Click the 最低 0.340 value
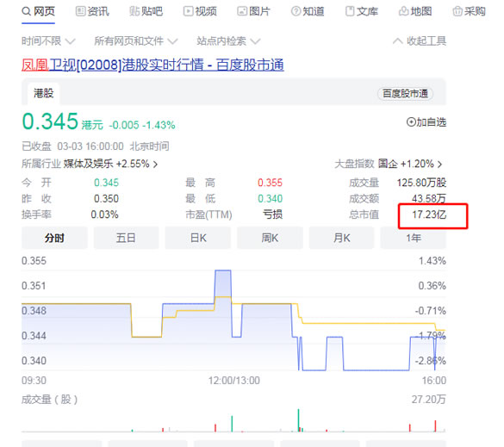The height and width of the screenshot is (447, 504). point(270,199)
